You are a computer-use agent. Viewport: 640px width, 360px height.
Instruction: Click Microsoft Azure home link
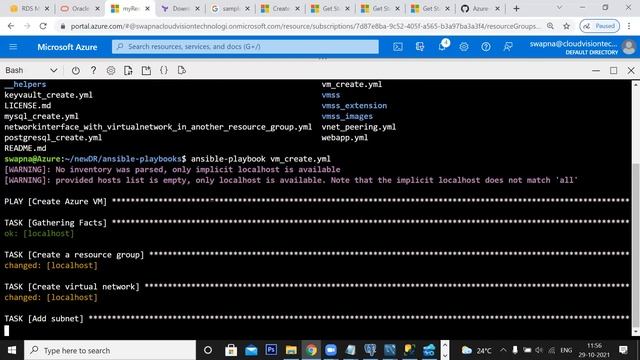coord(67,47)
